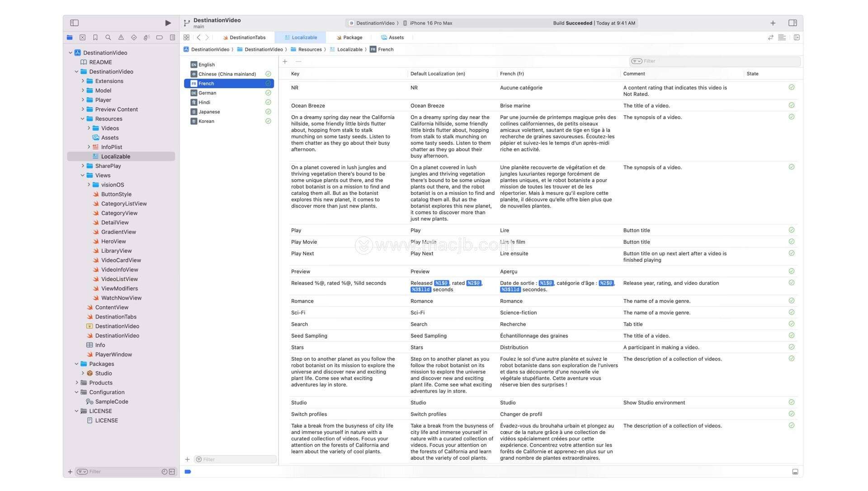Click state checkmark for Play Movie row
Viewport: 868px width, 491px height.
[791, 242]
